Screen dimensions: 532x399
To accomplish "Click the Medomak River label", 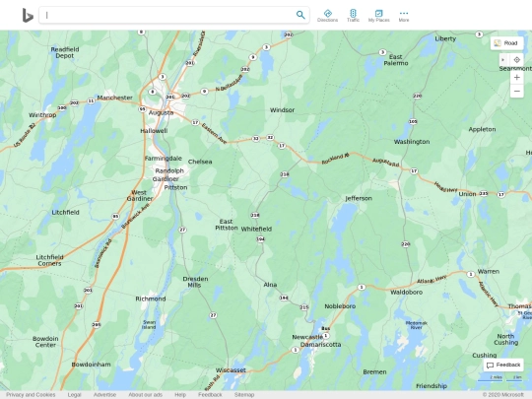I will click(x=417, y=325).
